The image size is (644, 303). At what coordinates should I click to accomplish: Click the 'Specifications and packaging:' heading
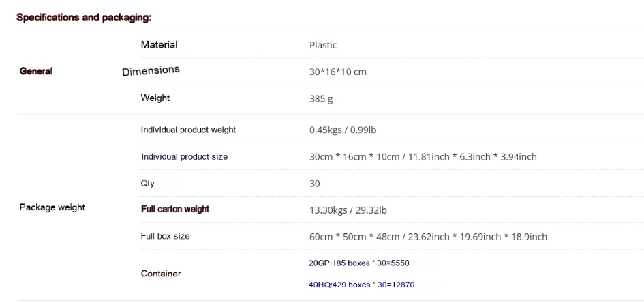tap(84, 18)
